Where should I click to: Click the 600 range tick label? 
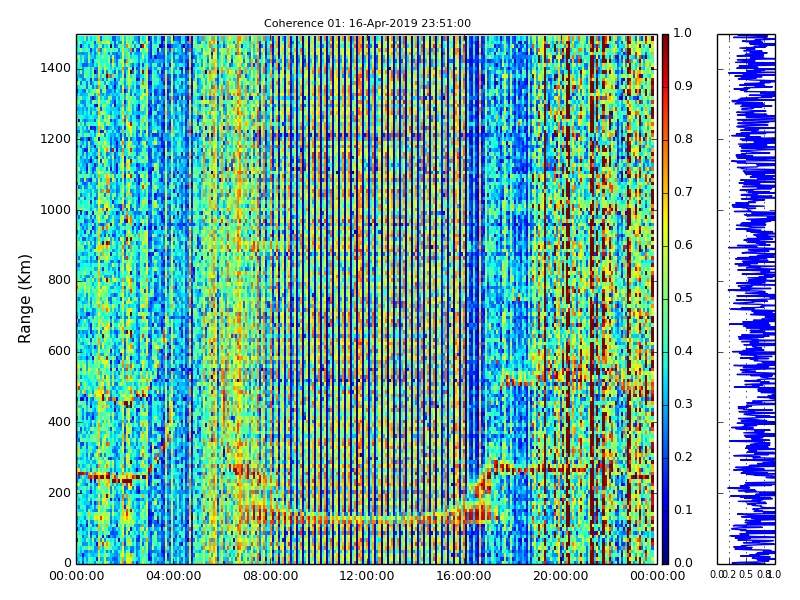59,351
